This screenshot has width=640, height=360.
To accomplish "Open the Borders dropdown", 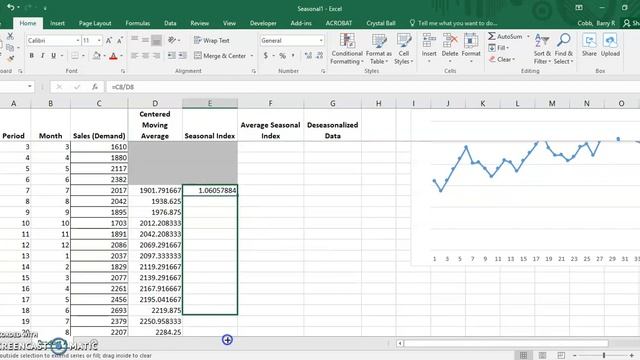I will (x=83, y=56).
